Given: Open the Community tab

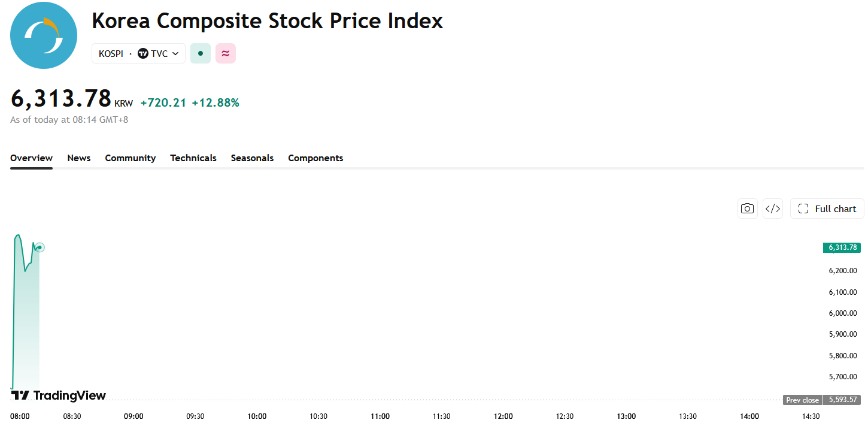Looking at the screenshot, I should (130, 158).
